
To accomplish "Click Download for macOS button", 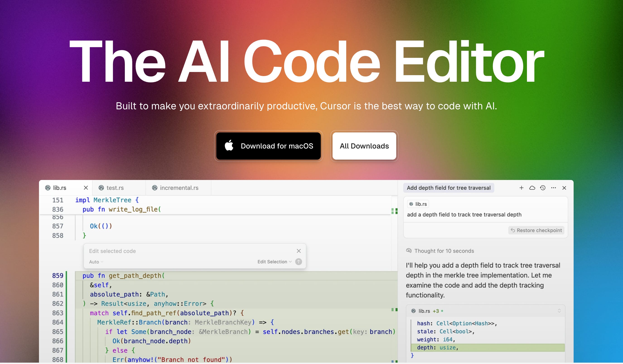I will pos(268,146).
